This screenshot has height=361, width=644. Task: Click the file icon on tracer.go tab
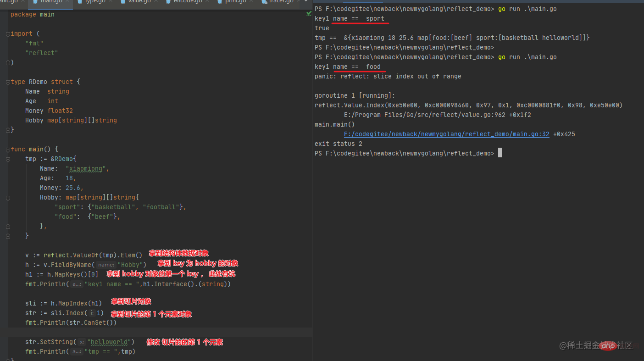click(x=264, y=2)
